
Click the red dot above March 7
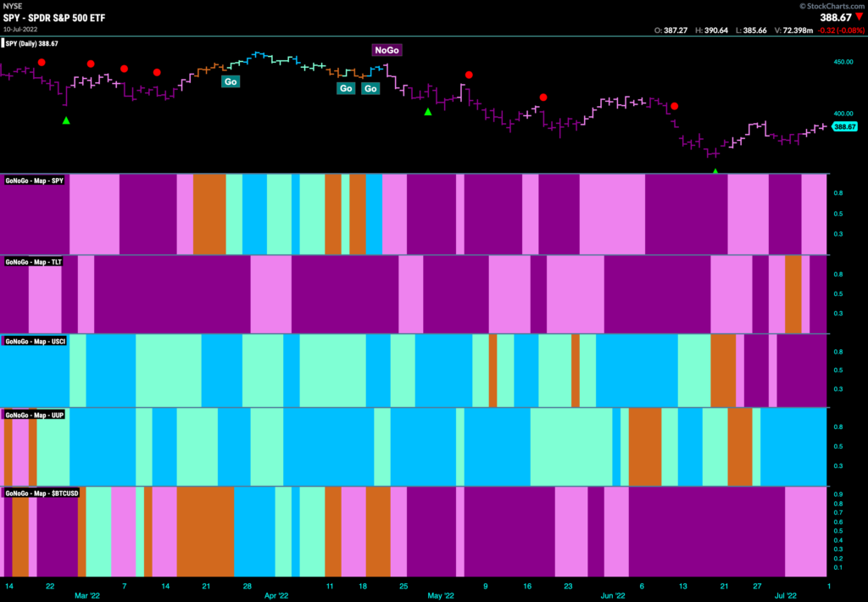click(124, 69)
